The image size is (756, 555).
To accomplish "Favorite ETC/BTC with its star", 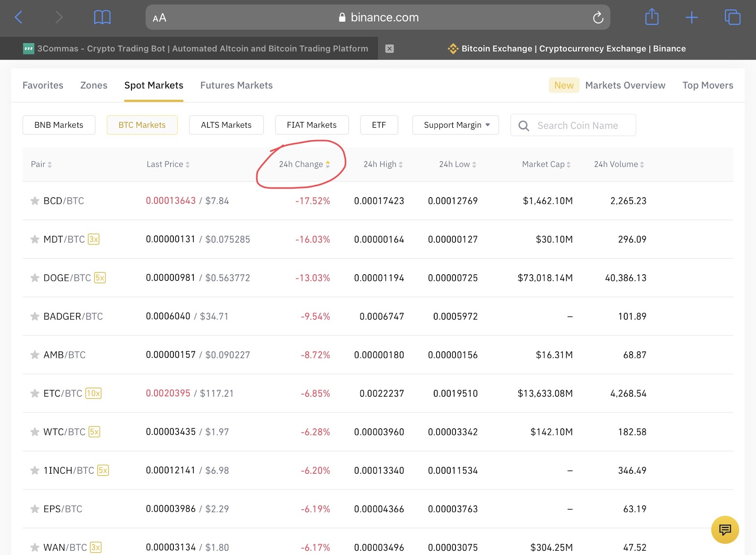I will (x=34, y=393).
